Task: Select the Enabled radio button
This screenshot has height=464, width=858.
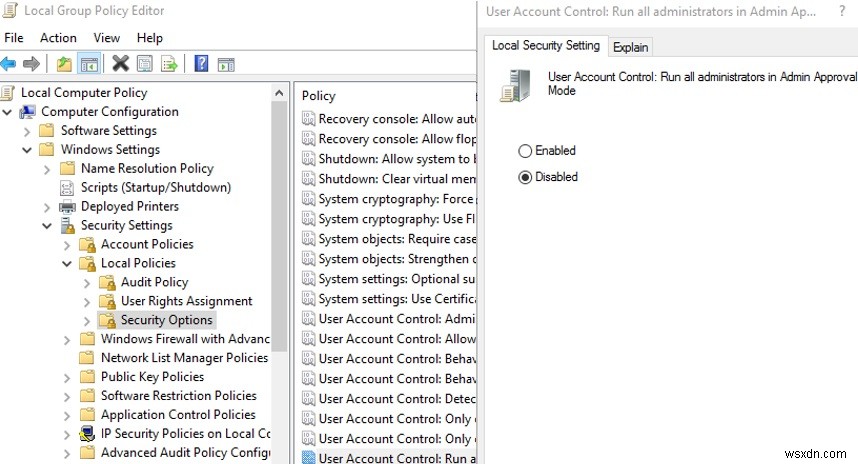Action: (x=525, y=151)
